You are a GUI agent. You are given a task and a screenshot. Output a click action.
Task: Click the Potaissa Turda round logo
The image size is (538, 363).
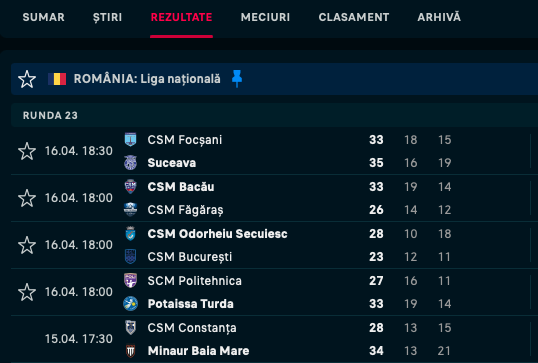coord(130,304)
